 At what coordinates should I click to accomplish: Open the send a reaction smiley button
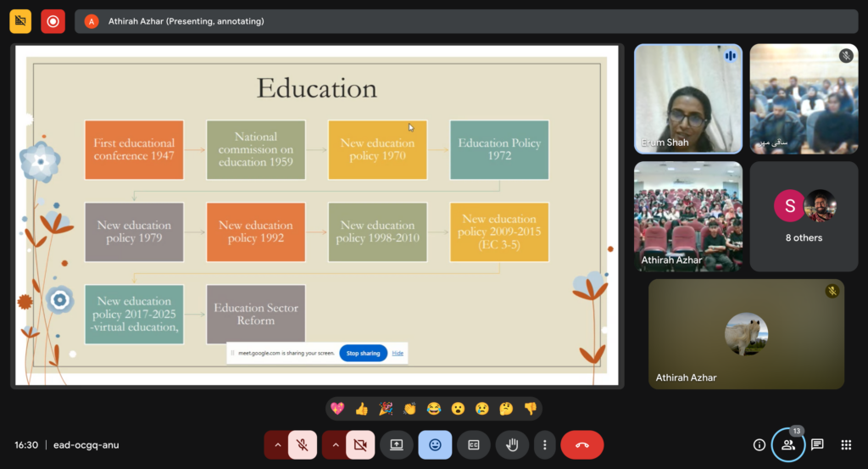tap(435, 444)
